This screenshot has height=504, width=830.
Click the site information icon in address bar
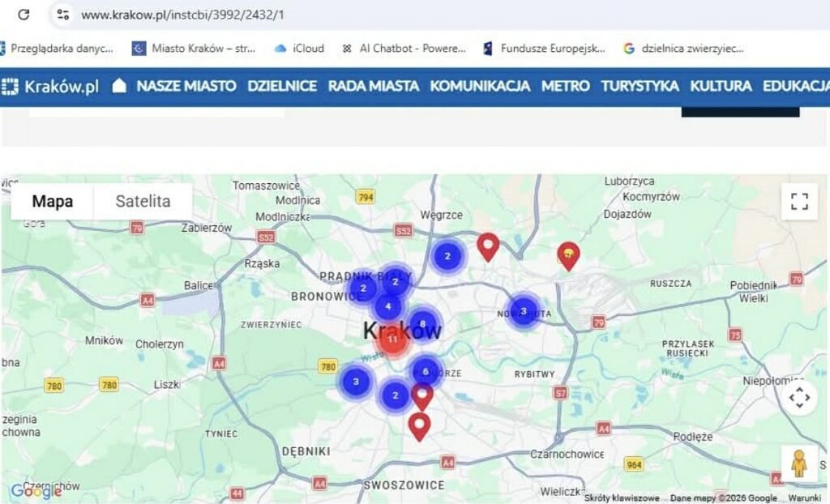(x=63, y=15)
